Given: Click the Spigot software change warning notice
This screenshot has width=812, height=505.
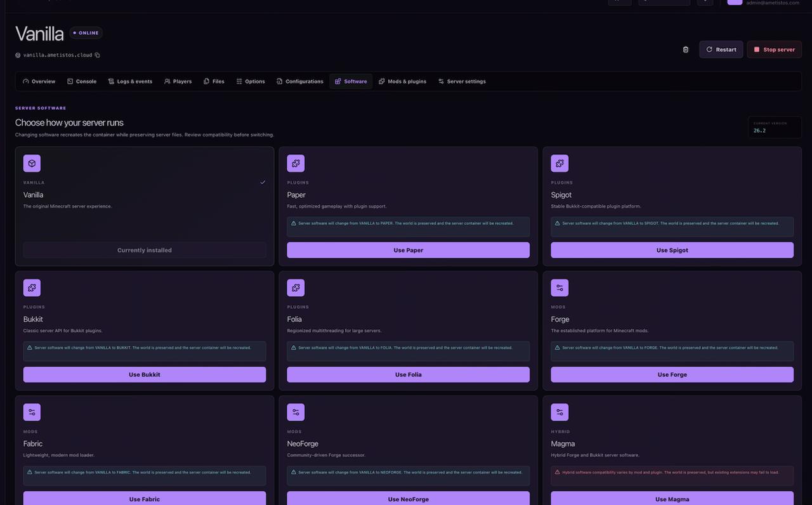Looking at the screenshot, I should tap(672, 226).
